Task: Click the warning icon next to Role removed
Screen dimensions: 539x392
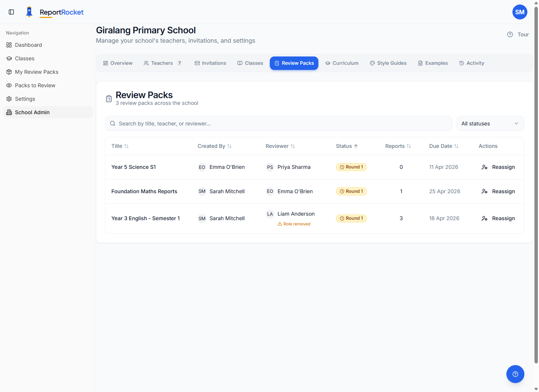Action: click(x=280, y=224)
